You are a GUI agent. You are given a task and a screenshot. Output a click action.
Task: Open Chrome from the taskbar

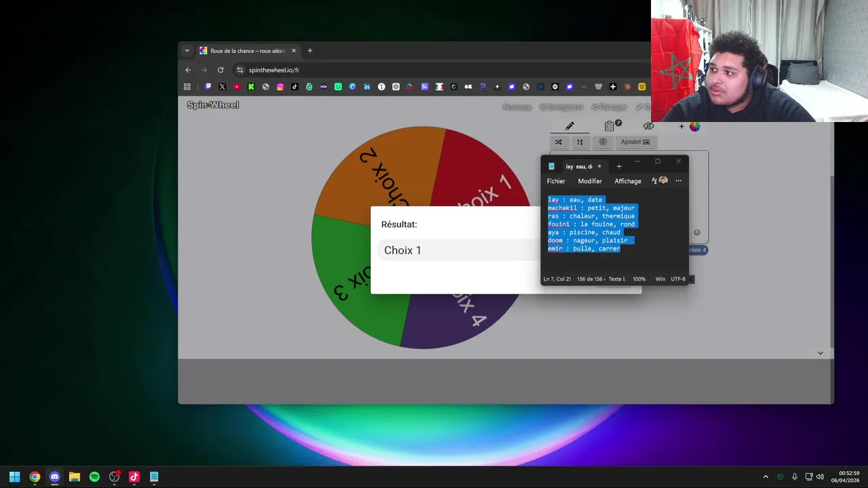tap(35, 476)
